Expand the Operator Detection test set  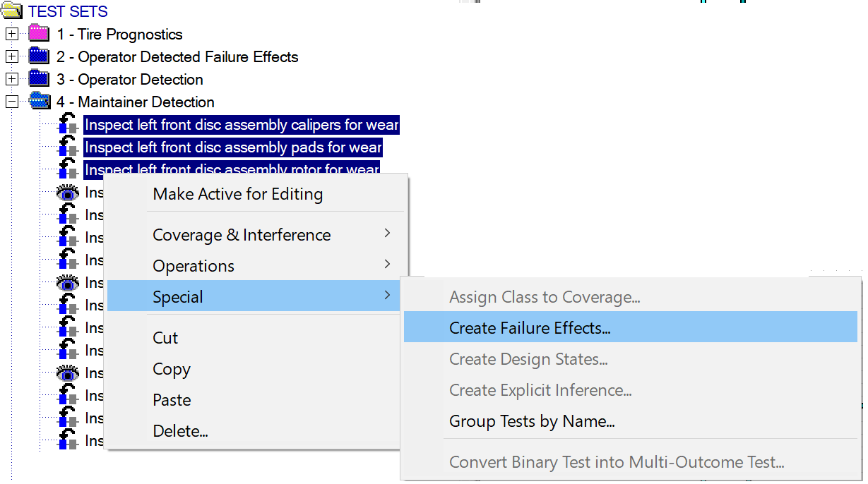(11, 79)
